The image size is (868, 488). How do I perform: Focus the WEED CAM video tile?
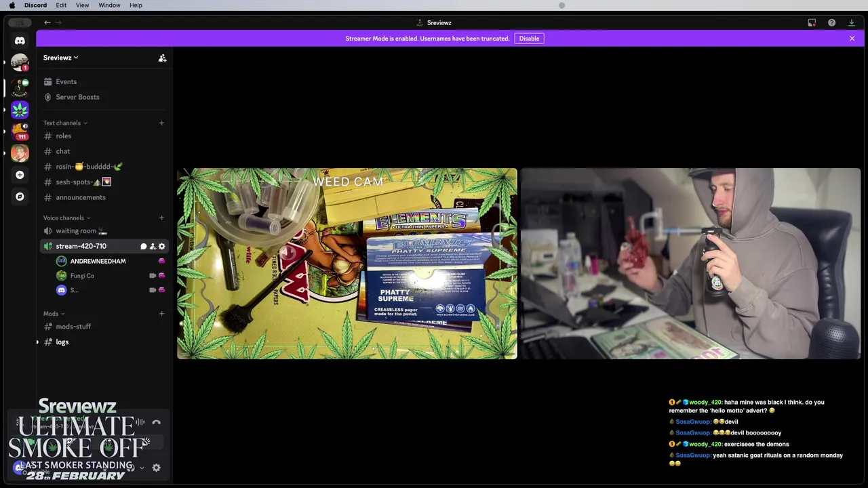pos(347,264)
